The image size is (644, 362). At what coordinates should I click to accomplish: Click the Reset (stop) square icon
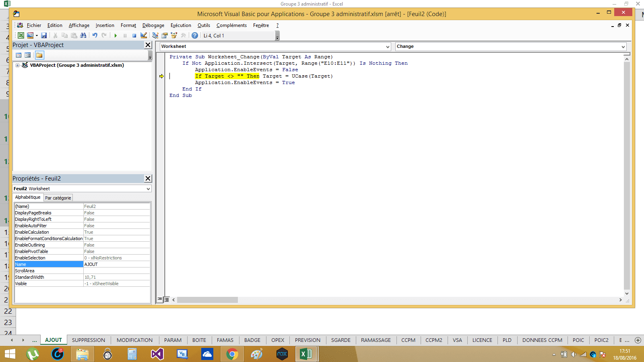tap(134, 35)
